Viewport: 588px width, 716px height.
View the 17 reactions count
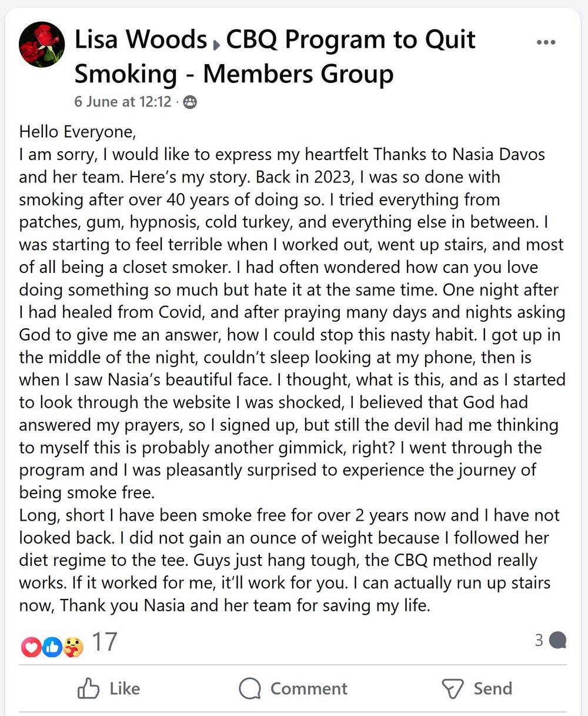(105, 642)
